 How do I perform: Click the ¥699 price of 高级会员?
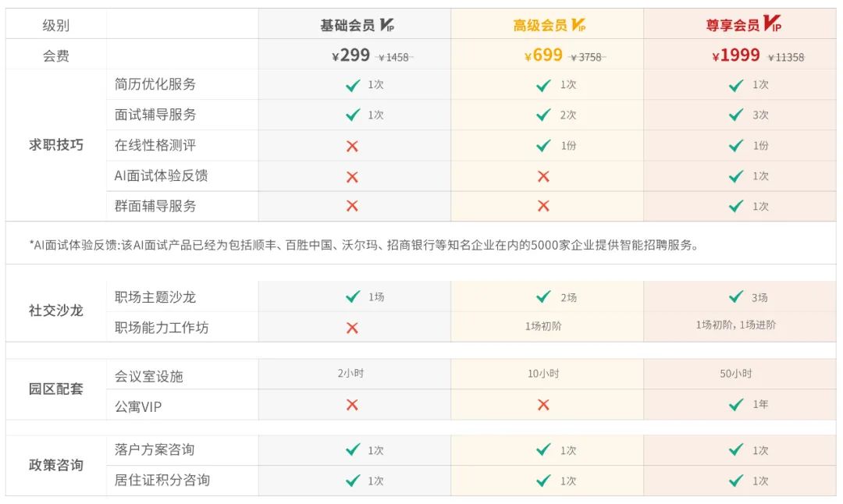tap(543, 55)
